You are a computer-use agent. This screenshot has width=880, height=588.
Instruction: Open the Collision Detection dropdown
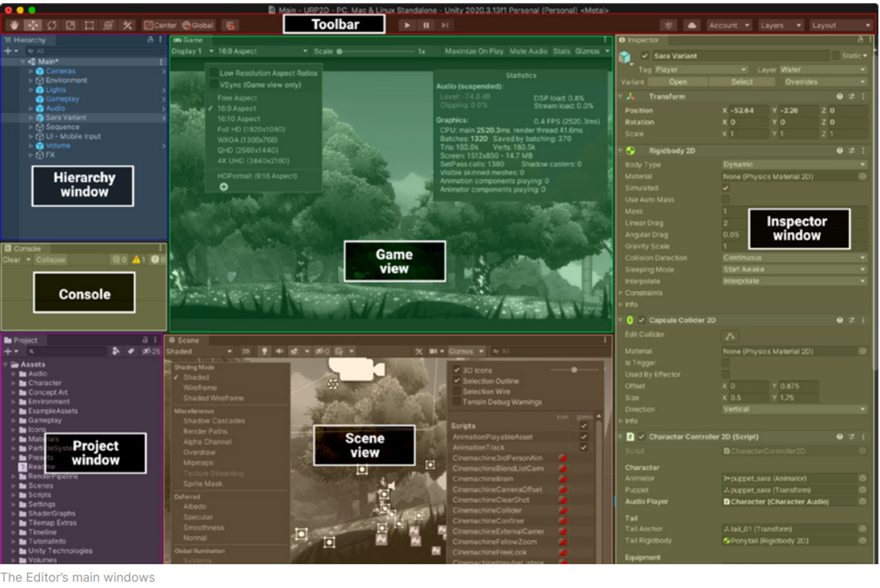pyautogui.click(x=794, y=258)
